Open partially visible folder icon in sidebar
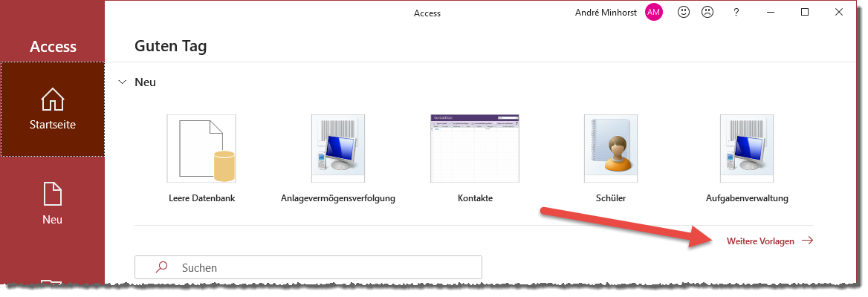Viewport: 868px width, 297px height. [x=52, y=283]
